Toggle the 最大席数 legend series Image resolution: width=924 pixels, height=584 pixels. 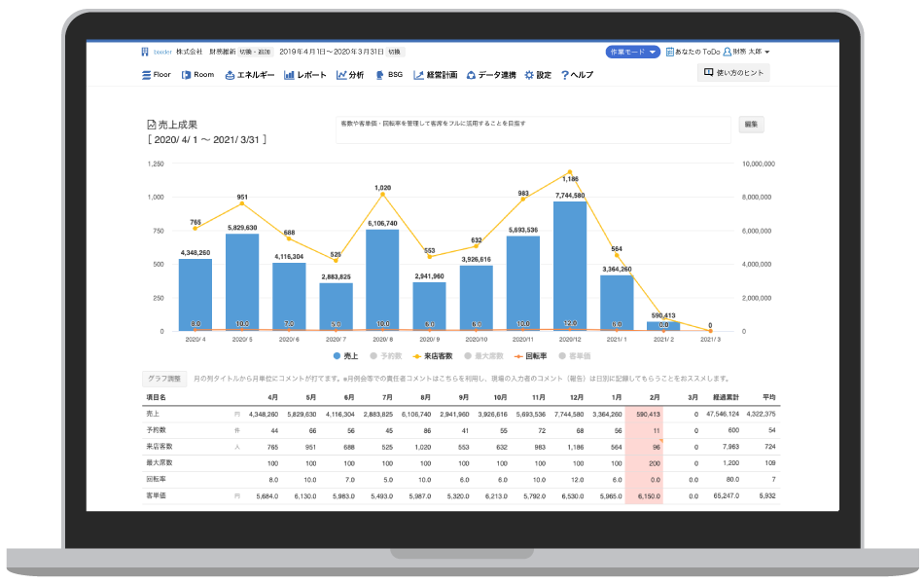coord(483,356)
